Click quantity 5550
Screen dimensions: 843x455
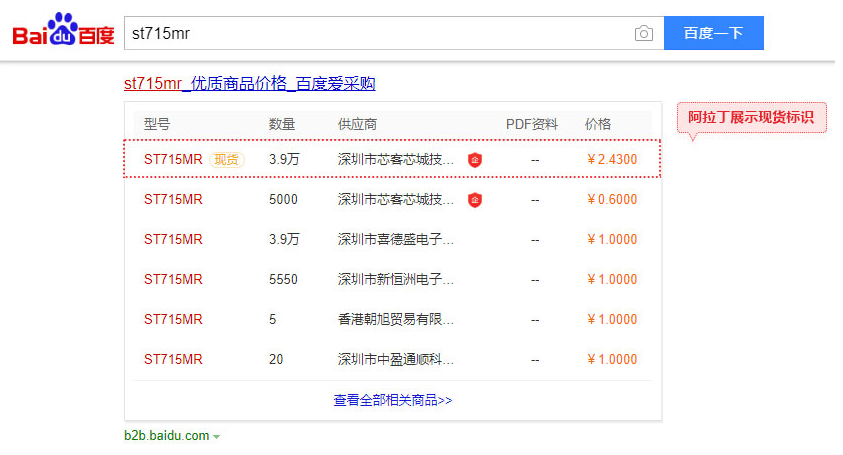(283, 280)
